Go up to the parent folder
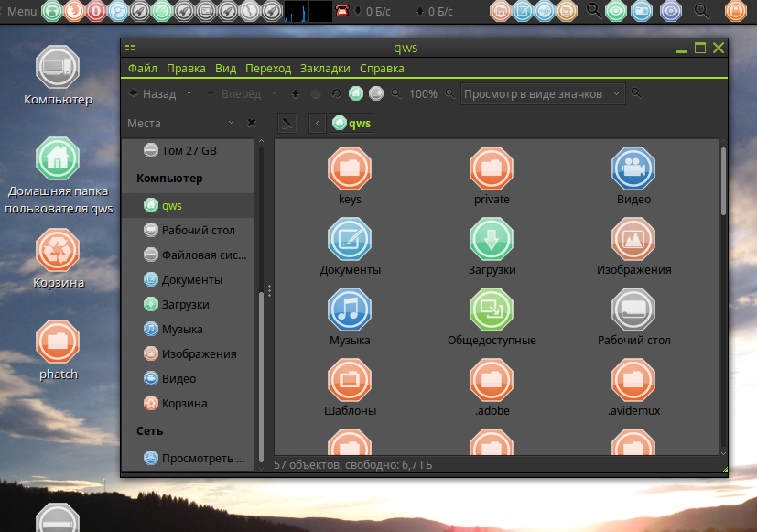 pos(296,94)
